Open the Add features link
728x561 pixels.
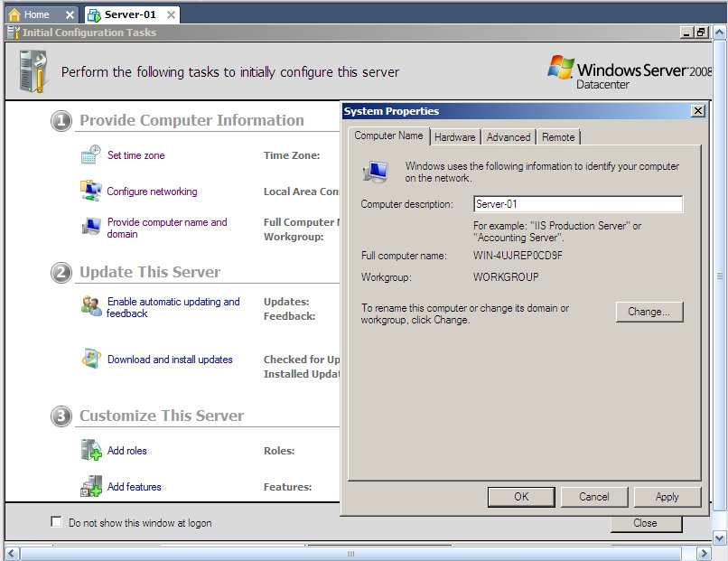coord(135,486)
